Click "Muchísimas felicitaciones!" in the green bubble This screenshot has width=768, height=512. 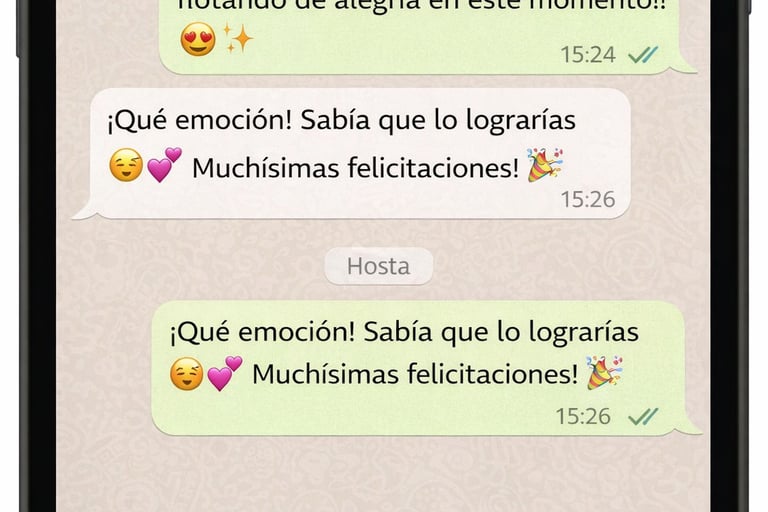[415, 374]
